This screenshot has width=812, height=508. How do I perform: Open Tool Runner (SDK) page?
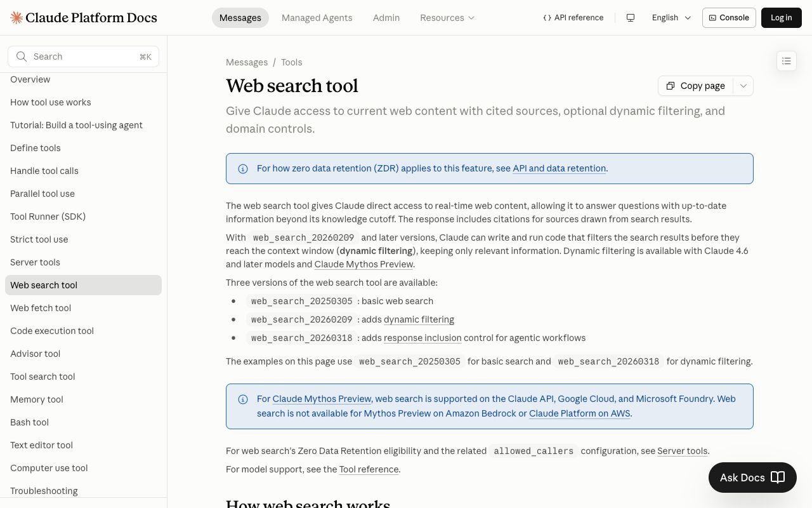83,217
